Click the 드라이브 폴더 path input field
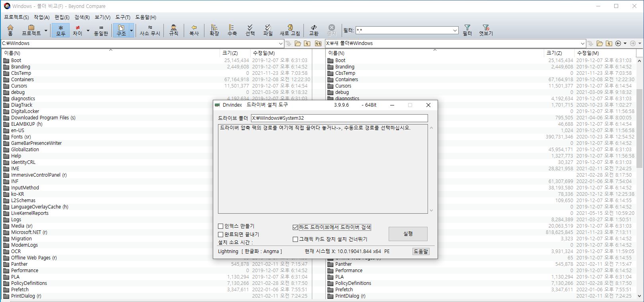This screenshot has width=644, height=302. (x=339, y=118)
